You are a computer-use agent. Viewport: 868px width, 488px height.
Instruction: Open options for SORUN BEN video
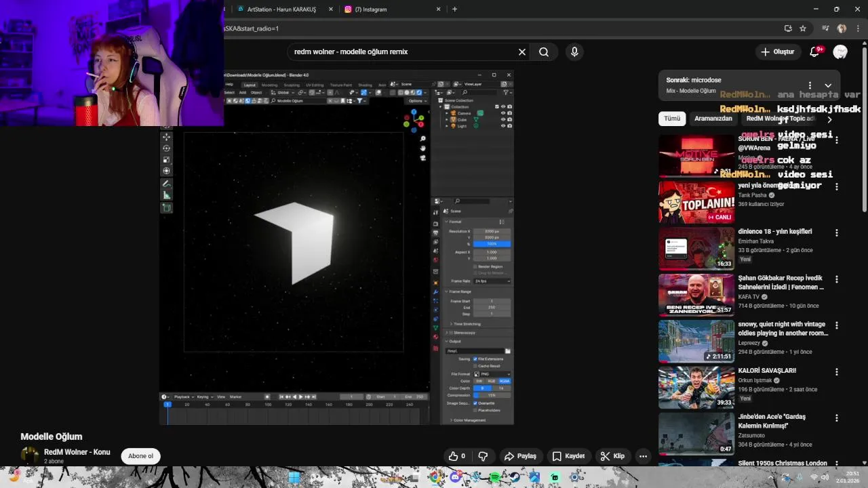836,140
